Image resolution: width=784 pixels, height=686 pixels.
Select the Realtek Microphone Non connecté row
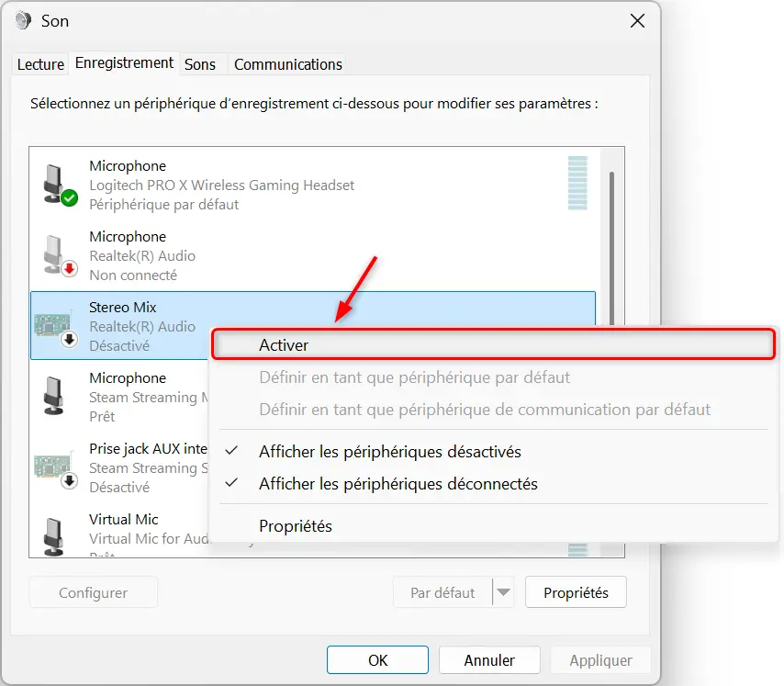click(313, 255)
